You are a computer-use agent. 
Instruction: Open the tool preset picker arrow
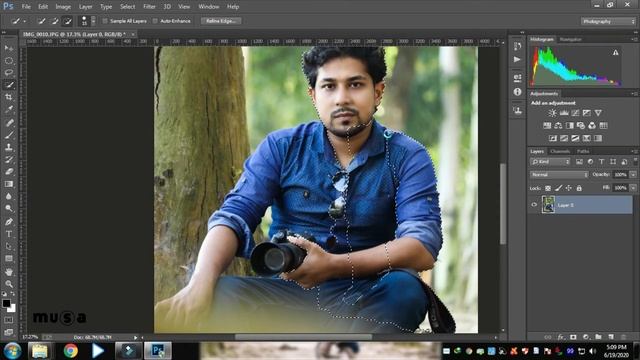click(x=24, y=21)
